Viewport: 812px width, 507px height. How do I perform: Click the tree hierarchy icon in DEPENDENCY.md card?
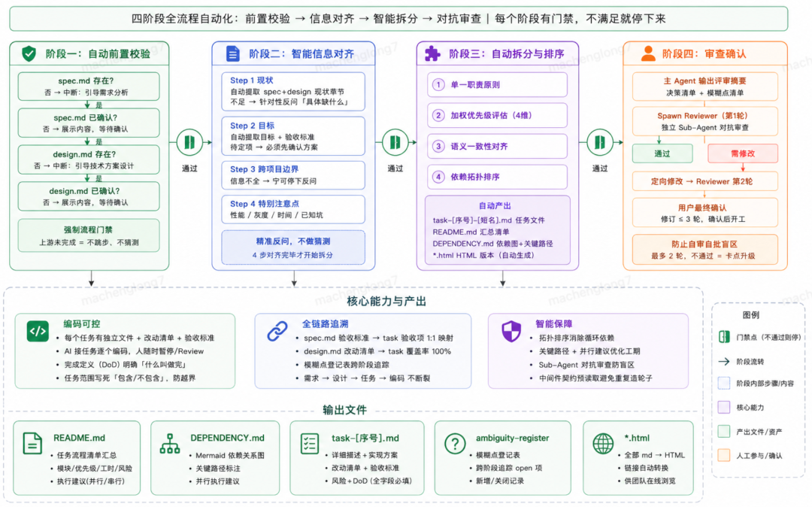tap(169, 444)
